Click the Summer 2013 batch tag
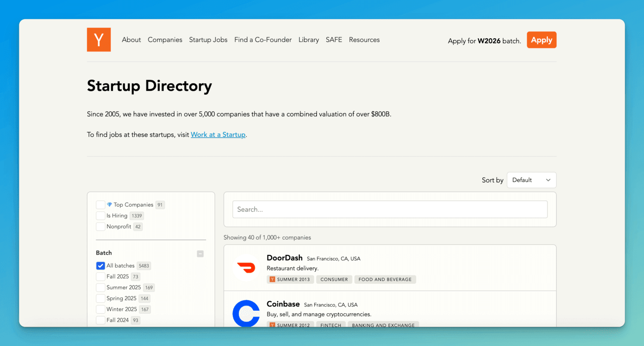Viewport: 644px width, 346px height. point(290,279)
